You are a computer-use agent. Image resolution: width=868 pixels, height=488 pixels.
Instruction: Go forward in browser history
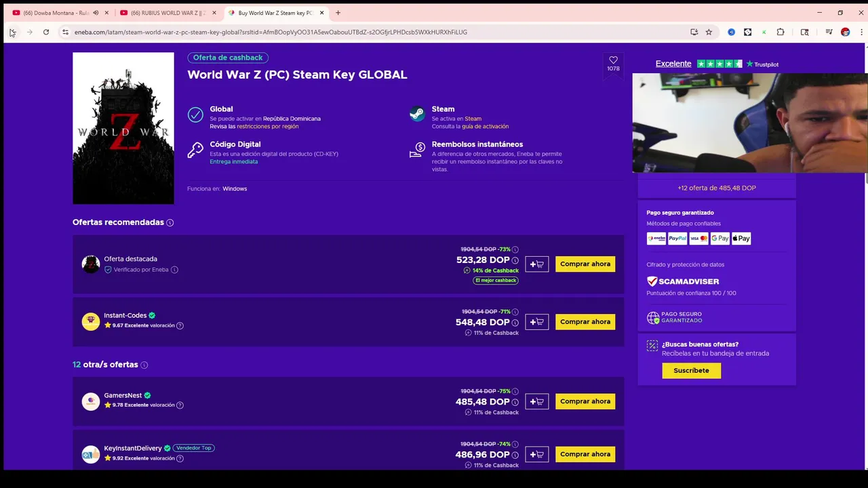pyautogui.click(x=29, y=32)
